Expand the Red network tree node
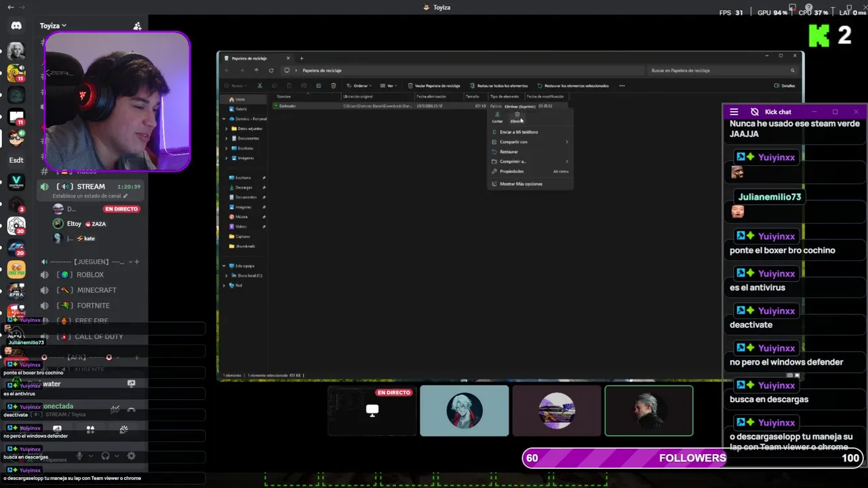868x488 pixels. click(x=224, y=285)
